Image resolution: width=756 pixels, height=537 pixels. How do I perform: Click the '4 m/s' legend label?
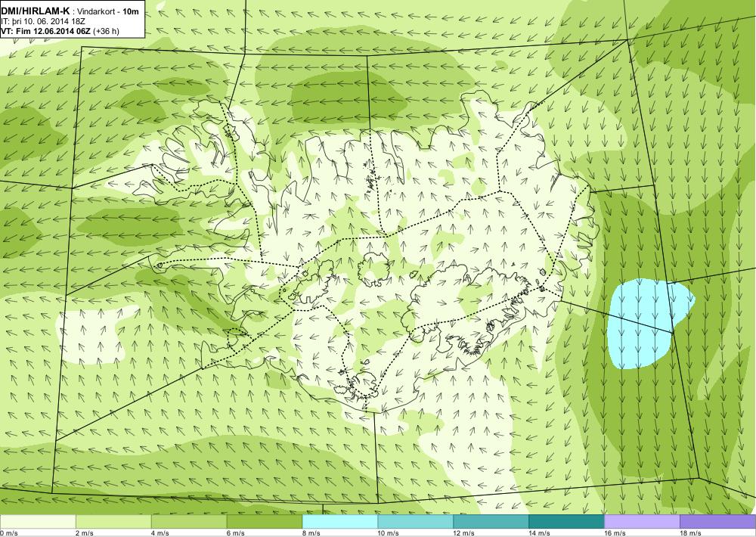coord(160,533)
